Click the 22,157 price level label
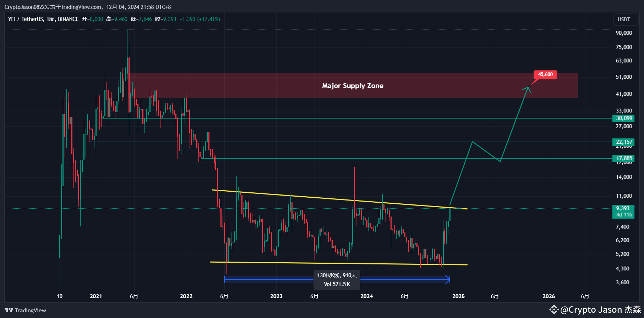The height and width of the screenshot is (318, 644). point(623,142)
